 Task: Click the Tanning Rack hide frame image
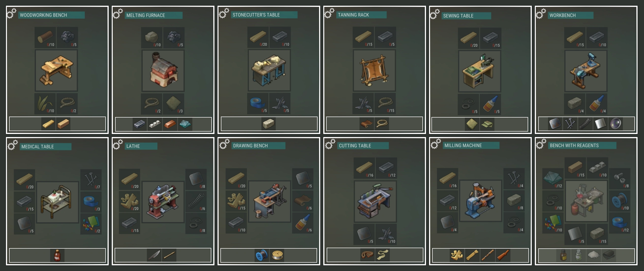(374, 71)
